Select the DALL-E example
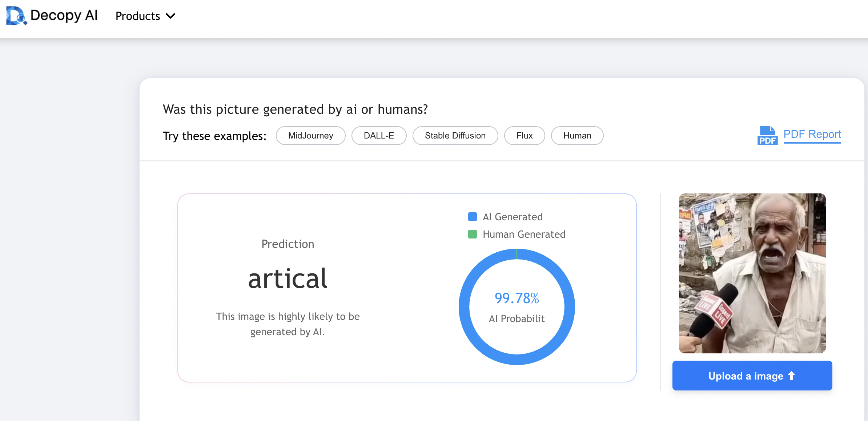Viewport: 868px width, 421px height. (x=379, y=136)
